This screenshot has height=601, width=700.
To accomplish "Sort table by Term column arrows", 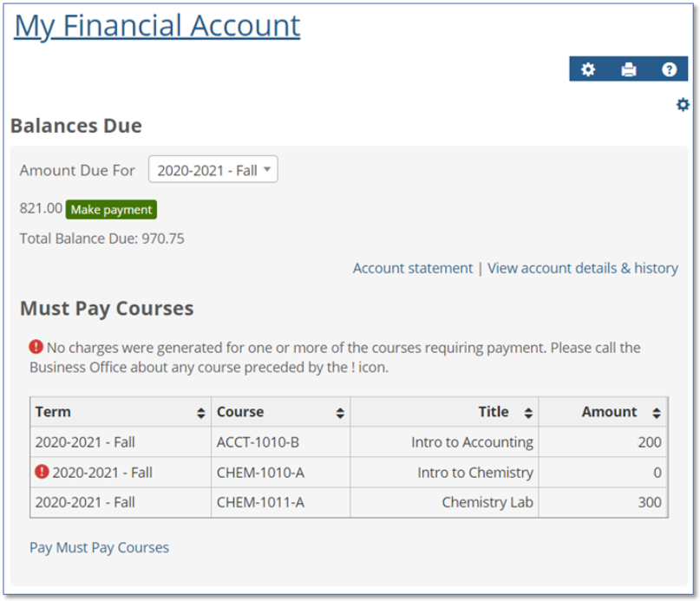I will pos(201,413).
